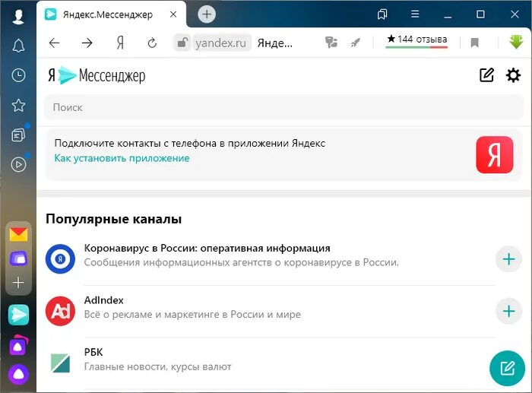Open downloads green arrow icon

(x=516, y=42)
